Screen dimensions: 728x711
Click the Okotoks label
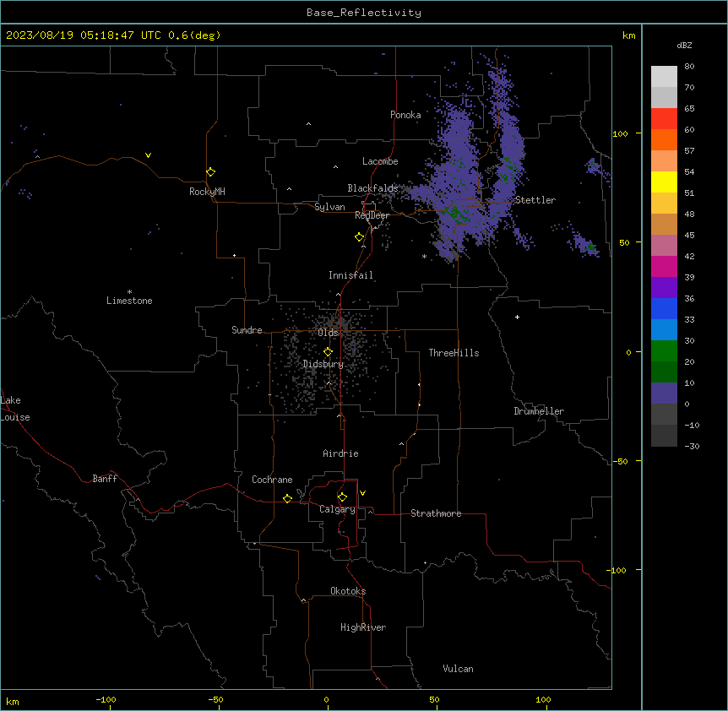[348, 591]
